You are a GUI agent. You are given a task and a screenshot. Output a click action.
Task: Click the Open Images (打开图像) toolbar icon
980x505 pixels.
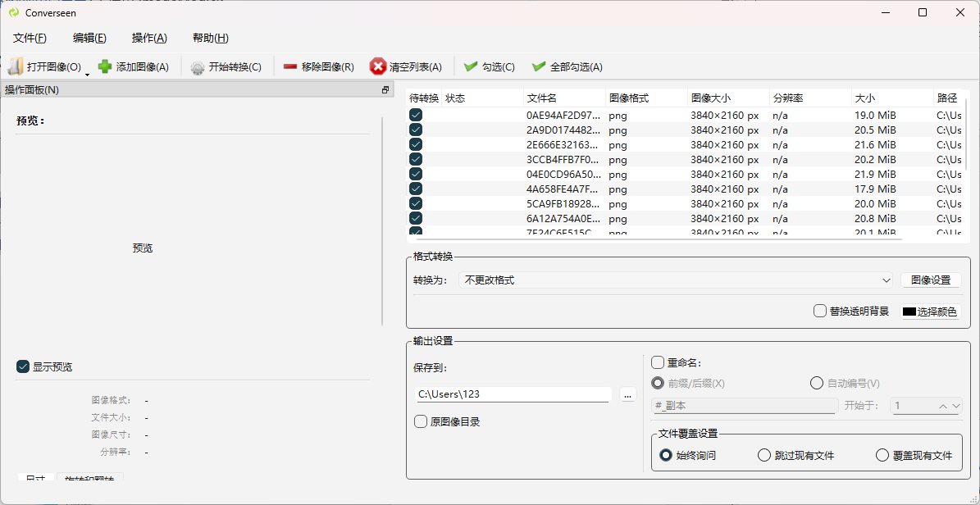click(x=16, y=67)
